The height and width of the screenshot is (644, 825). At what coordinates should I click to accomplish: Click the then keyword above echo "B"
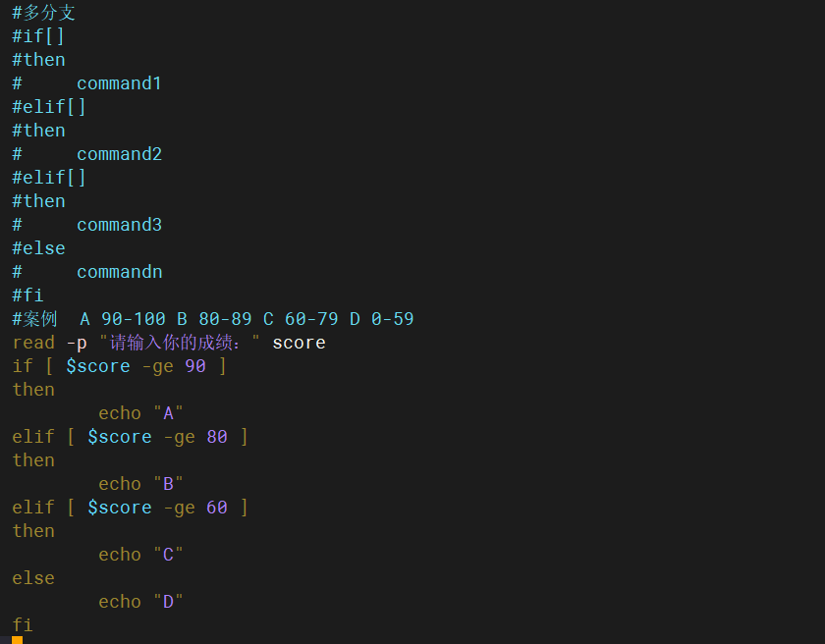coord(33,460)
